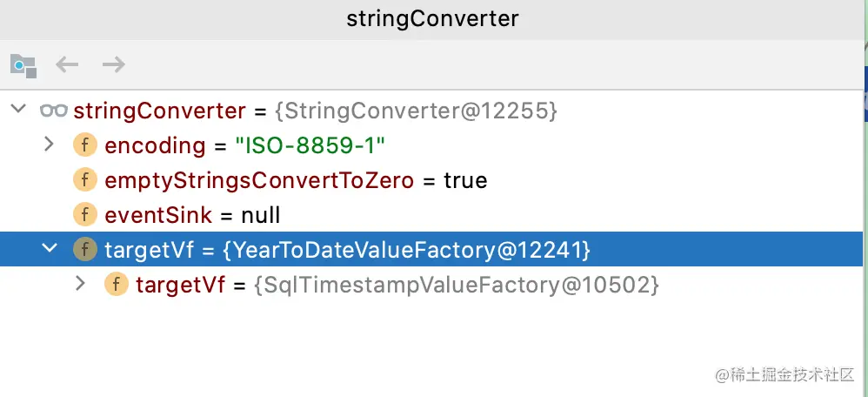868x397 pixels.
Task: Collapse the stringConverter root node
Action: pos(19,109)
